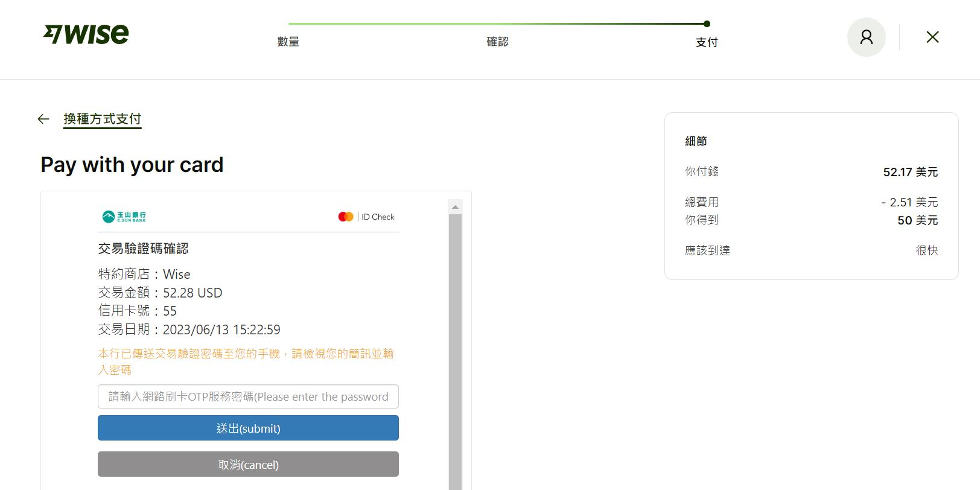Click the Wise logo

[86, 34]
